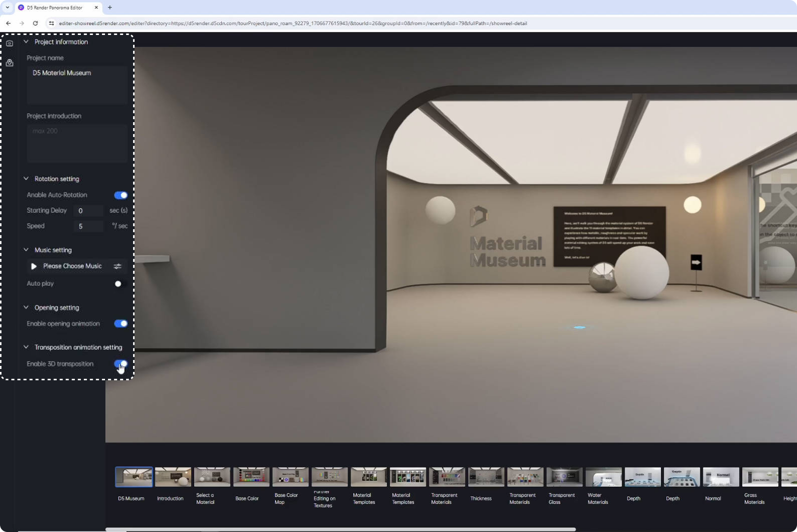797x532 pixels.
Task: Open the music volume adjustment icon
Action: tap(118, 266)
